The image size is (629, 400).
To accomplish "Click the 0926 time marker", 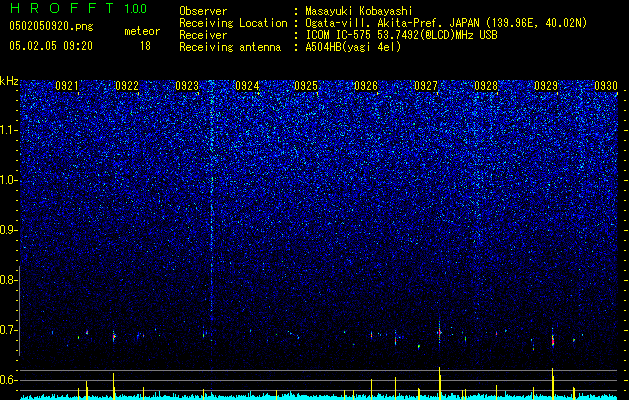I will point(366,86).
